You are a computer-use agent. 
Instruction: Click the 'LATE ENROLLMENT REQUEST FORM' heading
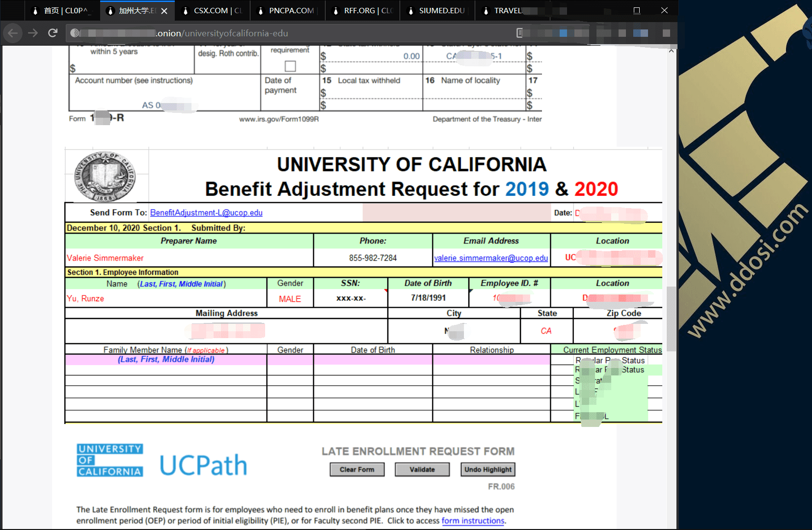click(418, 451)
